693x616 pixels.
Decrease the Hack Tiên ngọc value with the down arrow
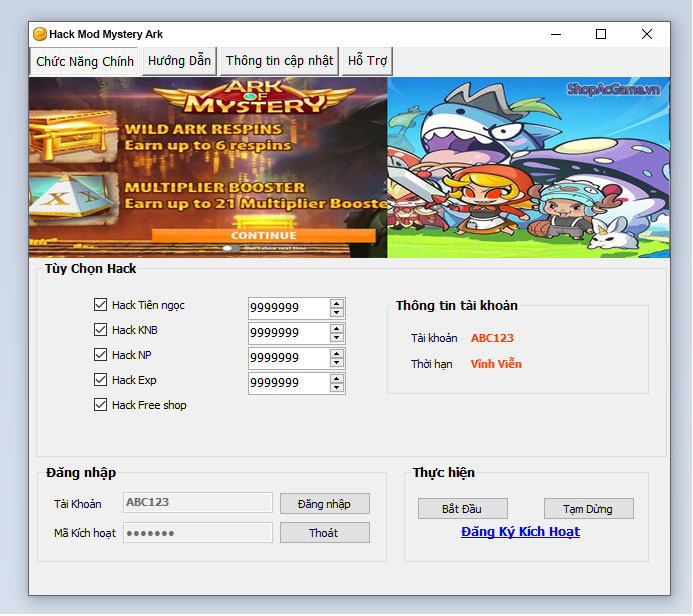[x=337, y=312]
